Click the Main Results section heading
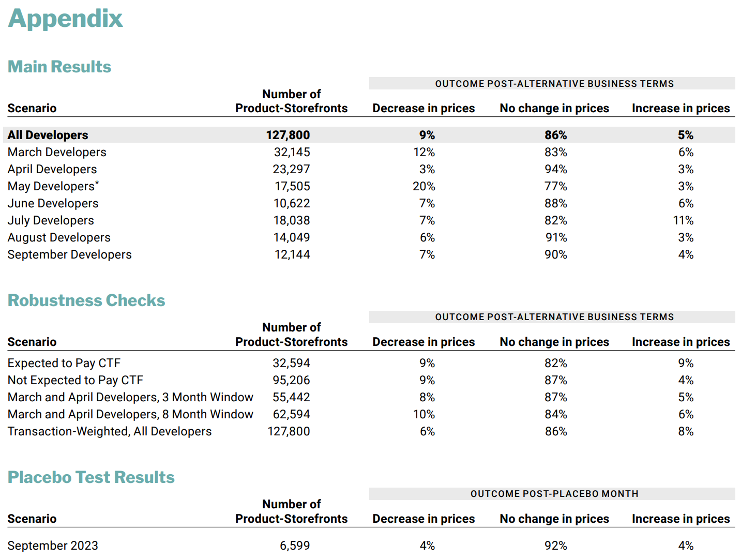The height and width of the screenshot is (560, 741). 59,67
